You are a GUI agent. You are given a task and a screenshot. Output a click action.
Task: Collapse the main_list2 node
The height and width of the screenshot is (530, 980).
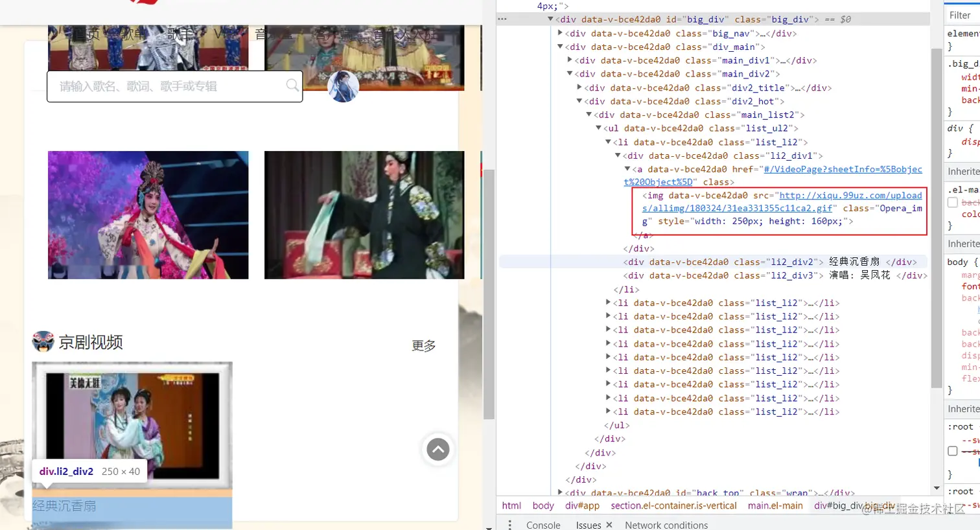point(589,115)
